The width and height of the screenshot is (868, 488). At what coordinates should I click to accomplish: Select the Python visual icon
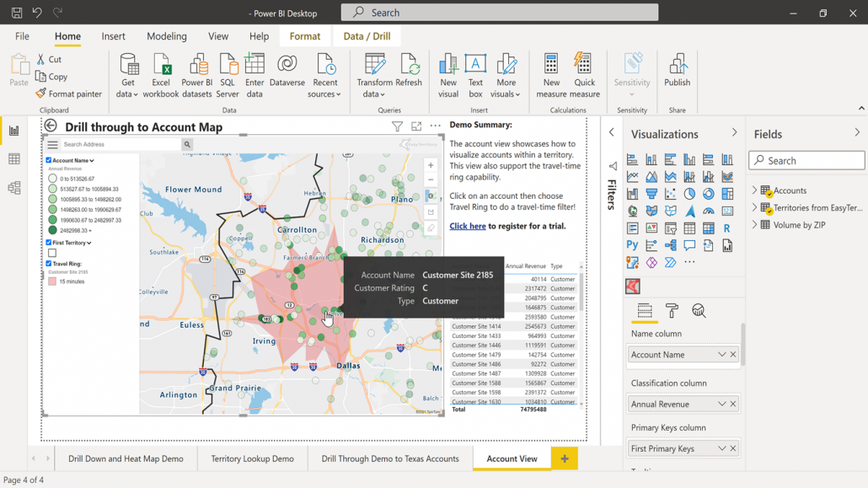(632, 244)
